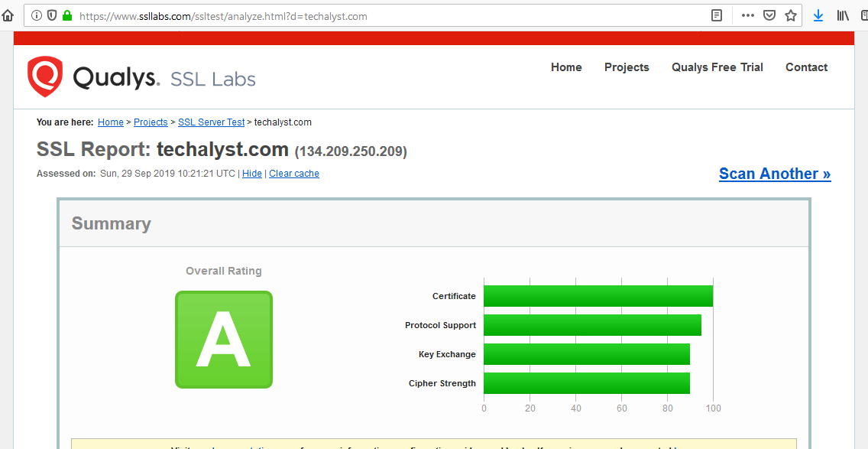Select the IP address (134.209.250.209)
This screenshot has width=868, height=449.
(x=351, y=151)
